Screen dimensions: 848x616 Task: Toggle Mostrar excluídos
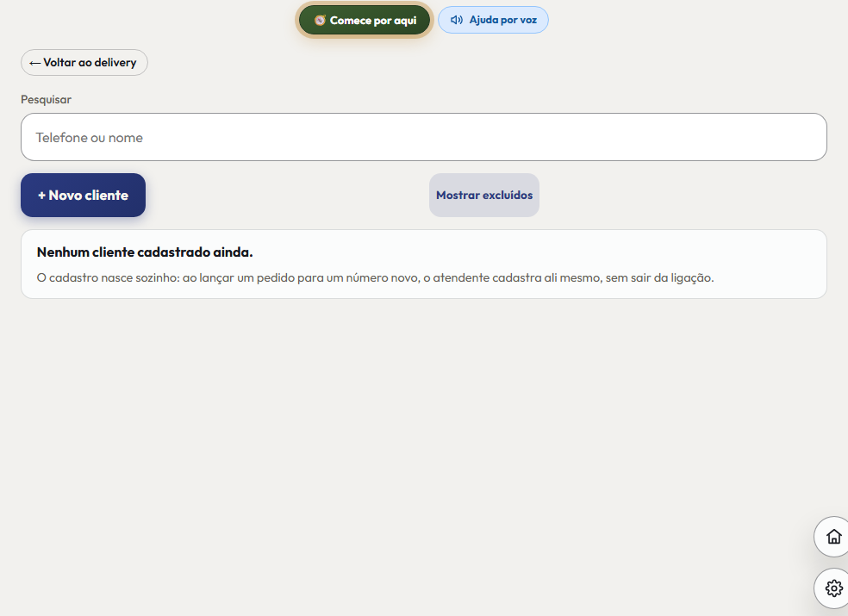click(484, 196)
